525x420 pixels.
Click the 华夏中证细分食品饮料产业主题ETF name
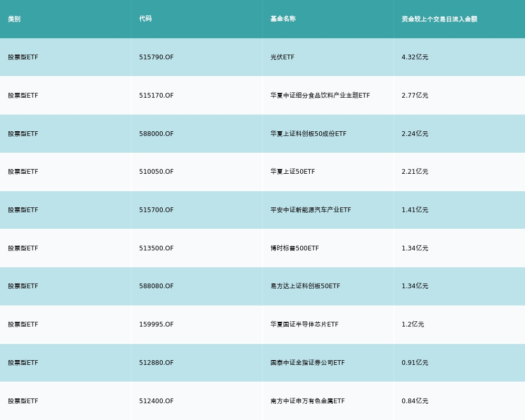pos(320,96)
